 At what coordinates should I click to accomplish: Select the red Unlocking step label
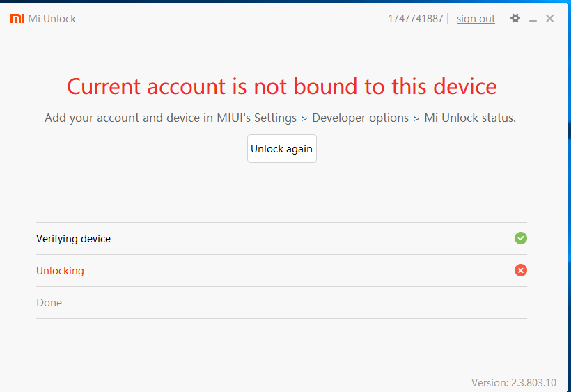60,271
